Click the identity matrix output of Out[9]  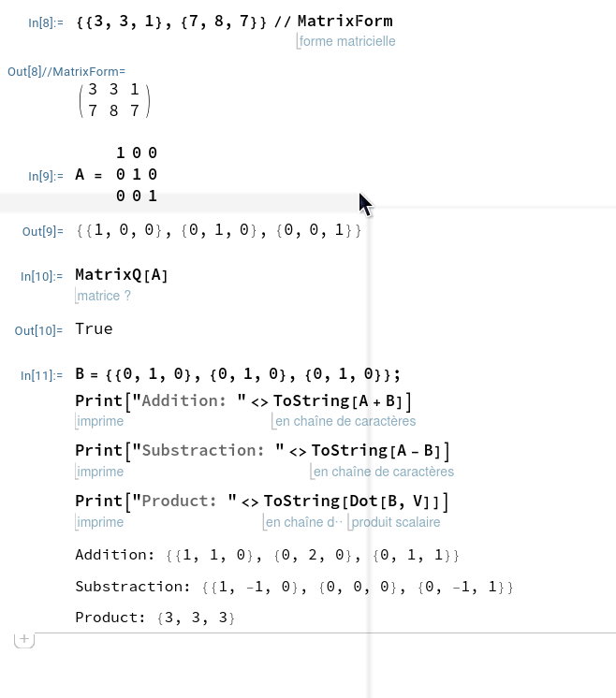click(x=218, y=229)
